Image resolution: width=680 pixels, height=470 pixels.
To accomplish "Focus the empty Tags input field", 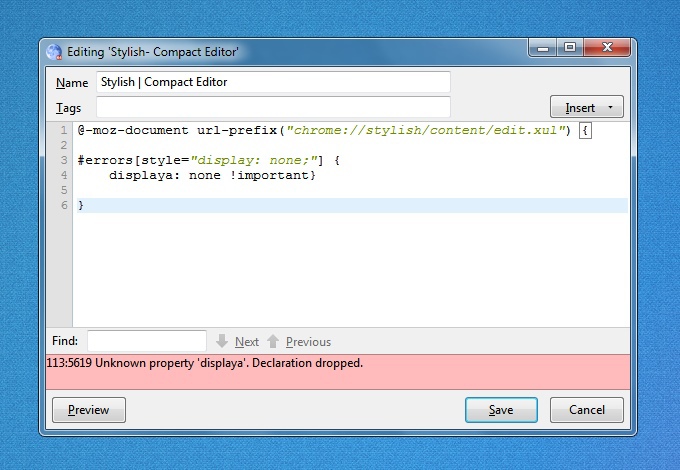I will 273,107.
